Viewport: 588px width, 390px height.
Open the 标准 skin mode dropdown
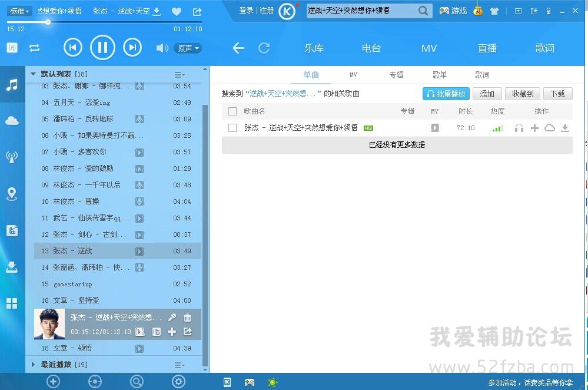point(20,11)
